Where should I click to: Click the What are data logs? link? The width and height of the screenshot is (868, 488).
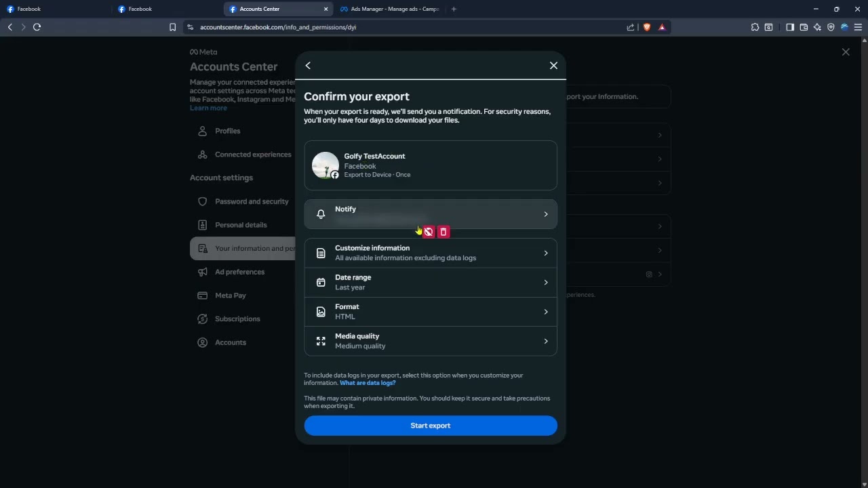point(368,383)
